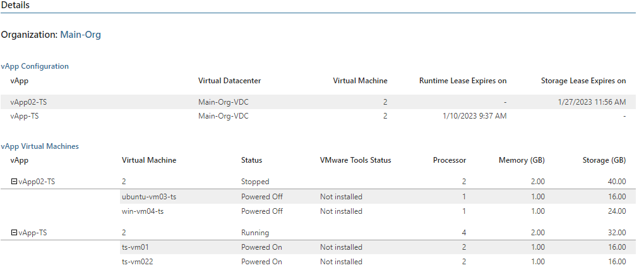Click the Storage Lease Expires on header

(583, 81)
